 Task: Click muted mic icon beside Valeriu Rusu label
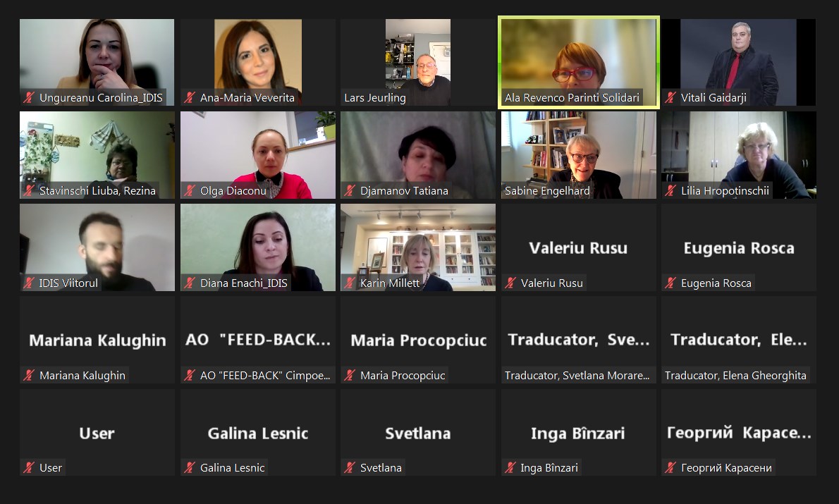[x=510, y=283]
